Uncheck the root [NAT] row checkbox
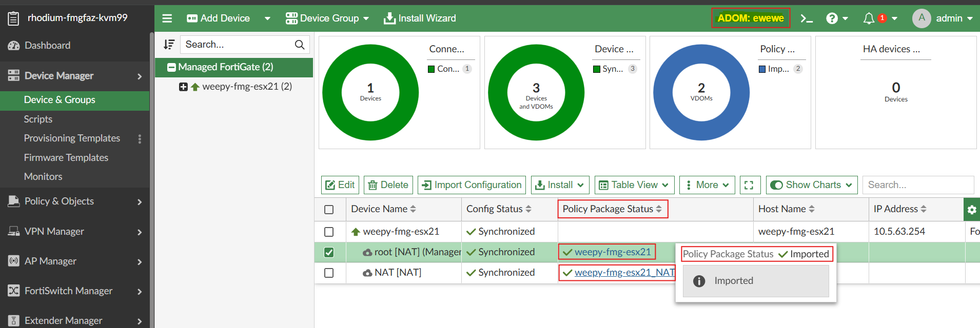Image resolution: width=980 pixels, height=328 pixels. [329, 252]
